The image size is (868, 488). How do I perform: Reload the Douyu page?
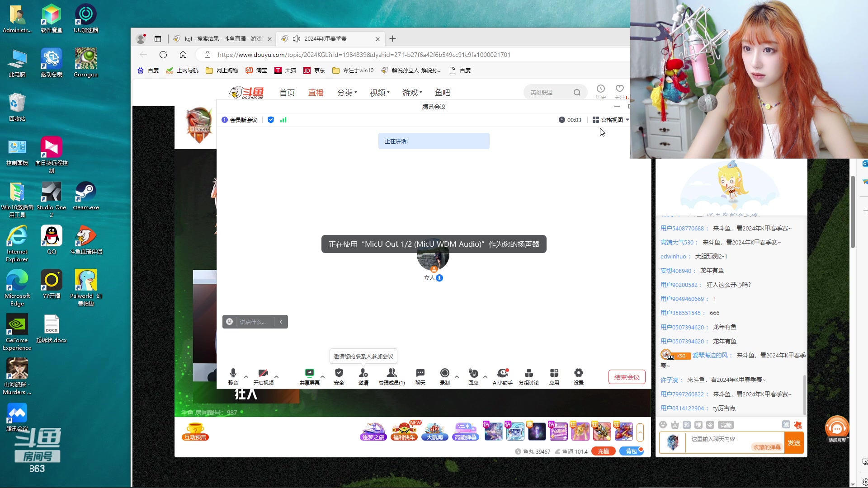(163, 55)
